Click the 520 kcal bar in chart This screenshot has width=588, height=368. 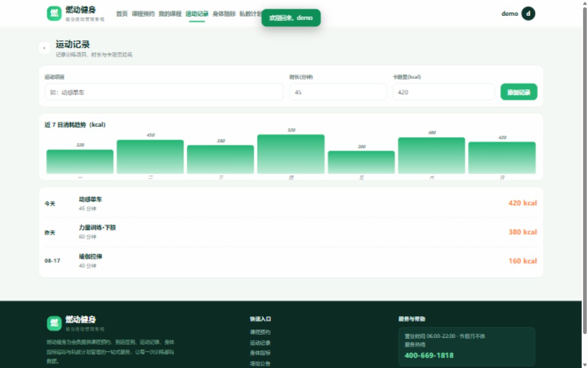(291, 154)
